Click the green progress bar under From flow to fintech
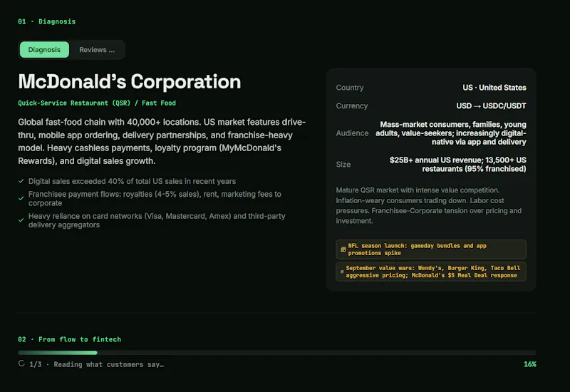Screen dimensions: 570x392 click(58, 353)
